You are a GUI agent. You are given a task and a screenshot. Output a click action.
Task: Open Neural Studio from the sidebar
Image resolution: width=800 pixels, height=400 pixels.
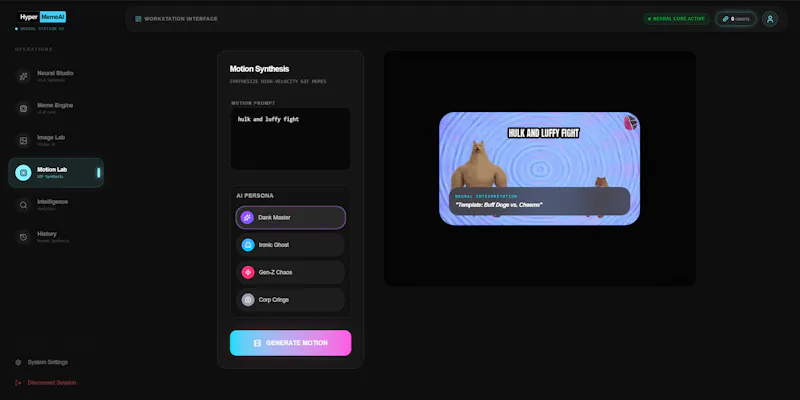[56, 76]
